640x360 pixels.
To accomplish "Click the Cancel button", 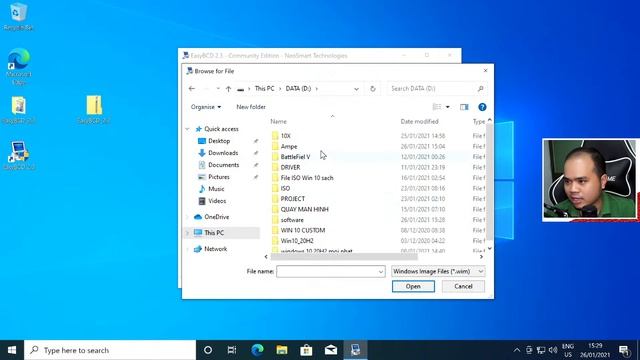I will click(463, 287).
